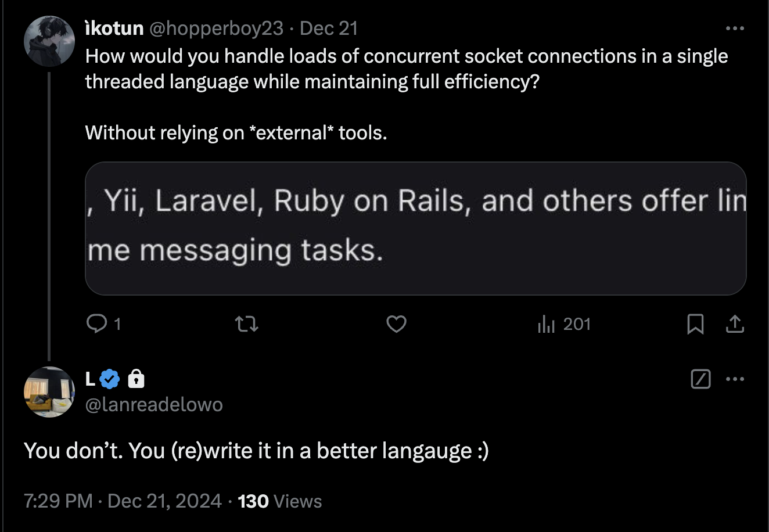Screen dimensions: 769x532
Task: Open ìkotun's profile avatar
Action: point(48,41)
